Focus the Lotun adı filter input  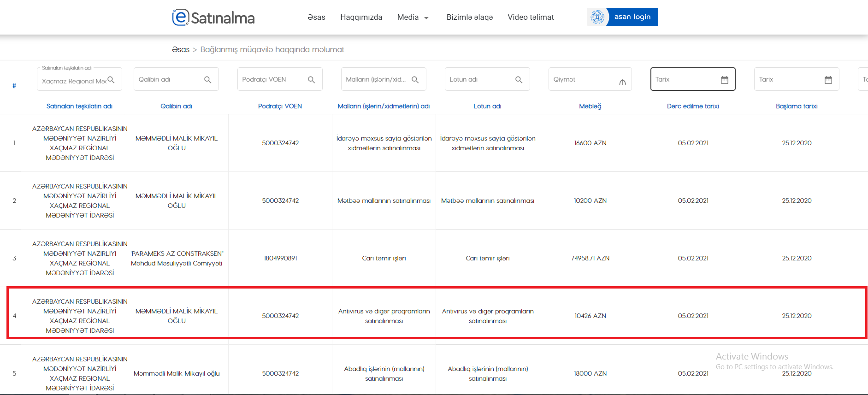(x=479, y=80)
